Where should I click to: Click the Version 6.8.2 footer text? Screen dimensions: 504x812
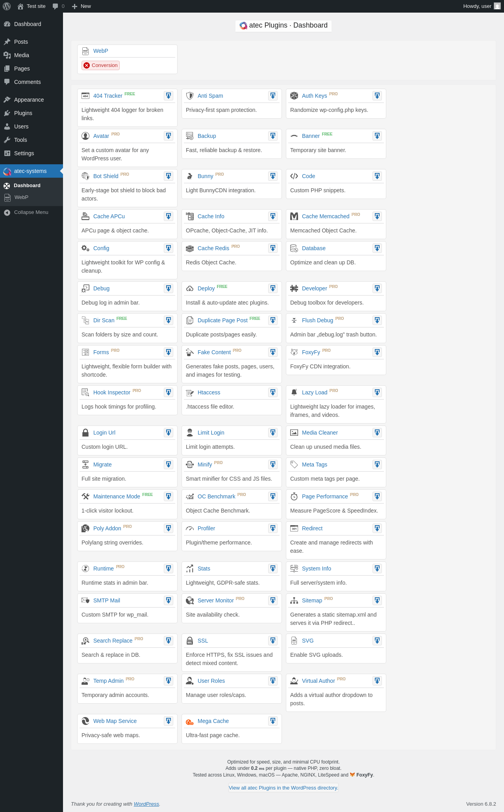(481, 804)
